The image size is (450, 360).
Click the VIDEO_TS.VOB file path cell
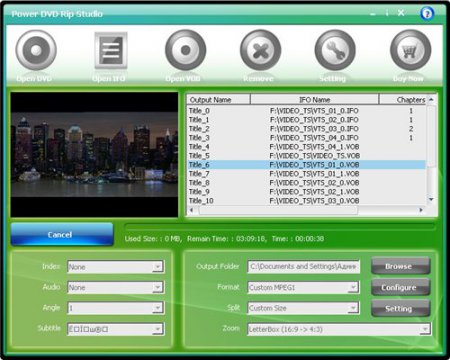(314, 156)
